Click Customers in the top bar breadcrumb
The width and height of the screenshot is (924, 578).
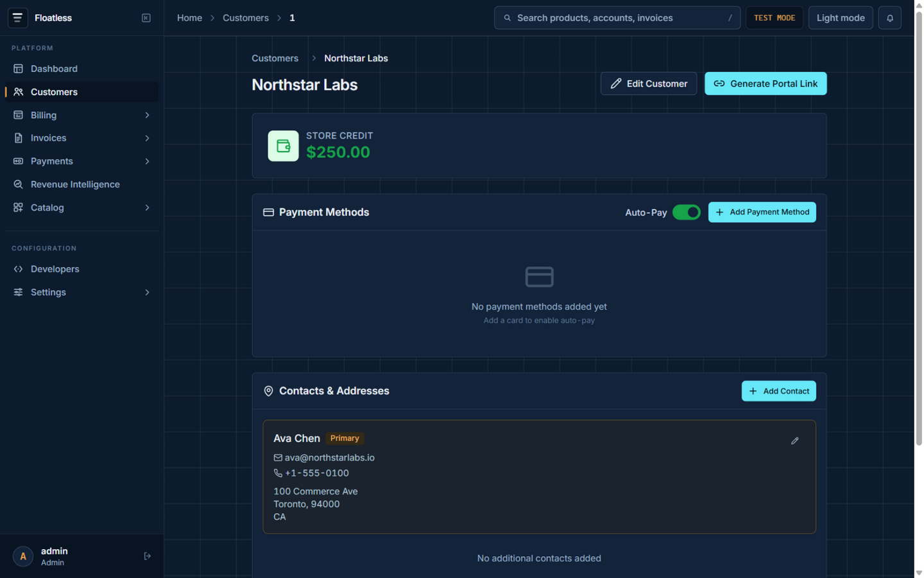pos(246,18)
